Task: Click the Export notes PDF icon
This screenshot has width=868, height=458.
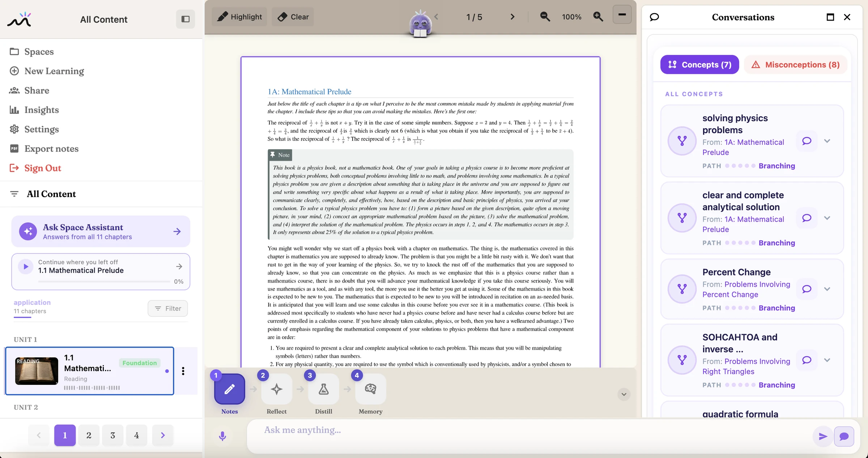Action: [x=14, y=148]
